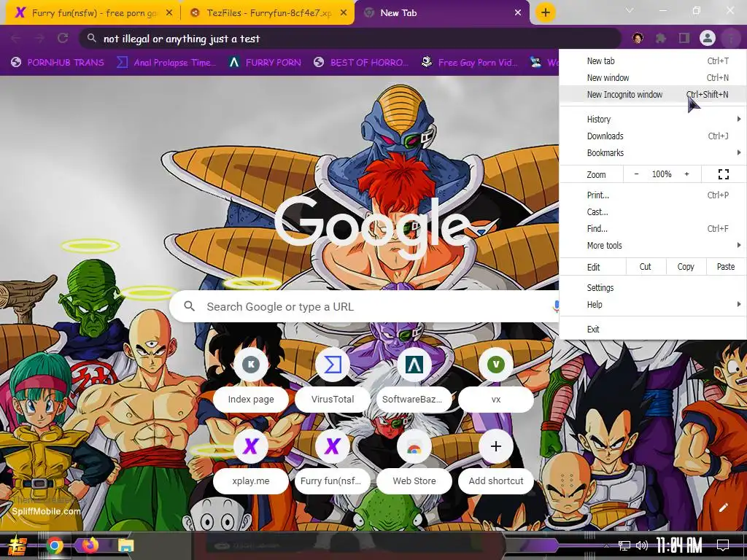Click the customize page pencil icon
The width and height of the screenshot is (747, 560).
[723, 507]
